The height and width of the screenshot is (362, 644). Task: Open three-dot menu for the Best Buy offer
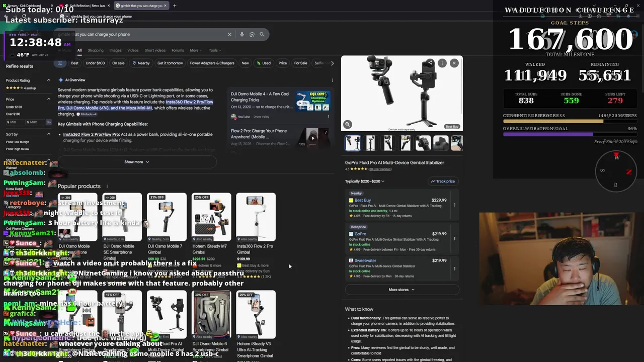tap(454, 205)
